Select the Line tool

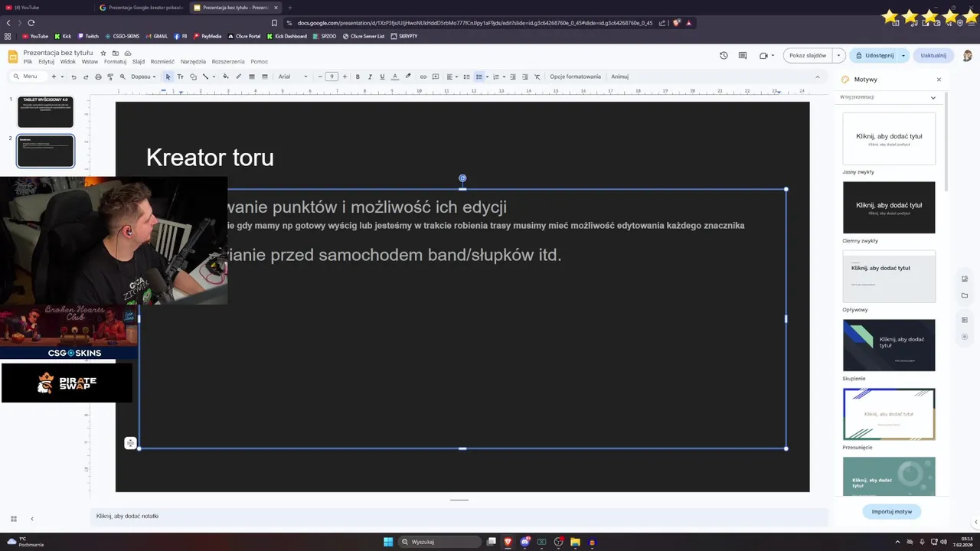tap(205, 77)
